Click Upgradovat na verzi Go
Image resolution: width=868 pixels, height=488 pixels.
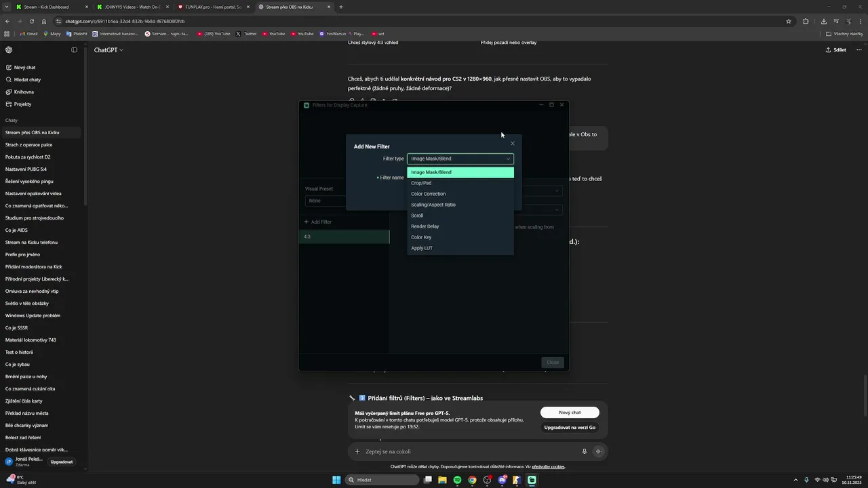click(570, 428)
